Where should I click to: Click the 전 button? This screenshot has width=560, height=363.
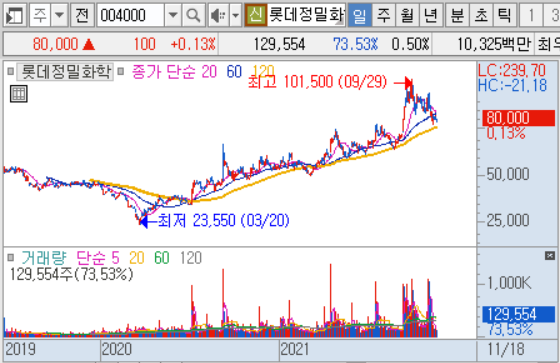(x=82, y=15)
